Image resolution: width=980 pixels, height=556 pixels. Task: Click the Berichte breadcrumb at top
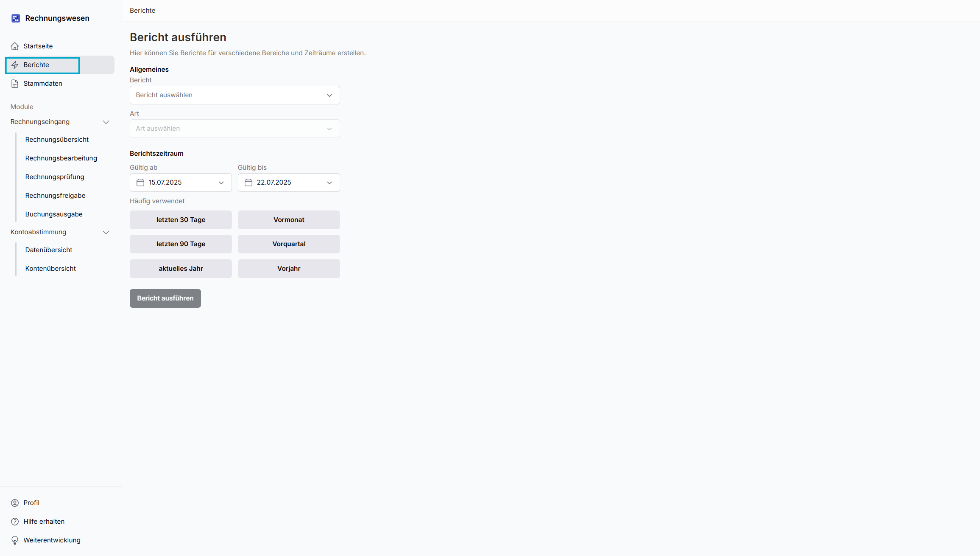coord(142,11)
